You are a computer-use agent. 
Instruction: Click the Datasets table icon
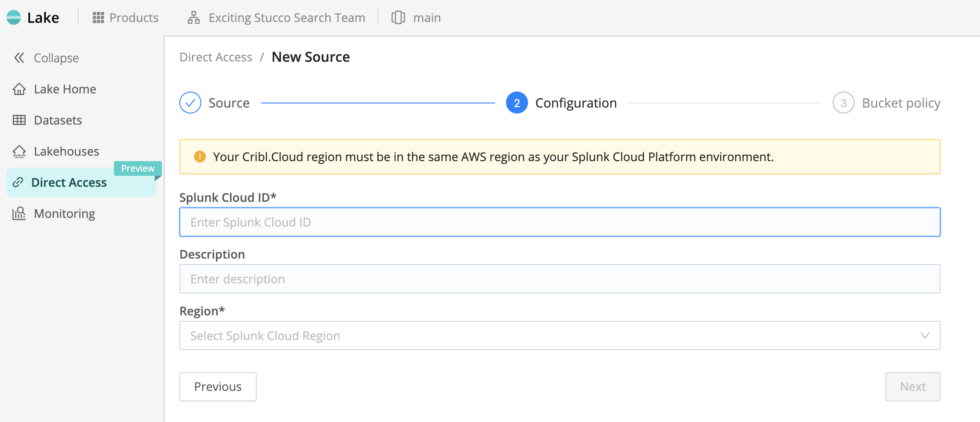click(x=19, y=120)
